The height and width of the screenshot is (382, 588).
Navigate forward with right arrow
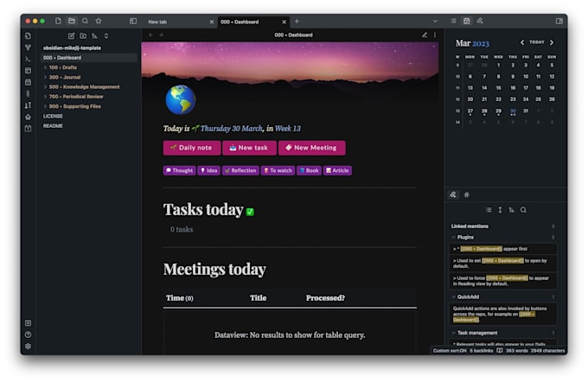(161, 35)
